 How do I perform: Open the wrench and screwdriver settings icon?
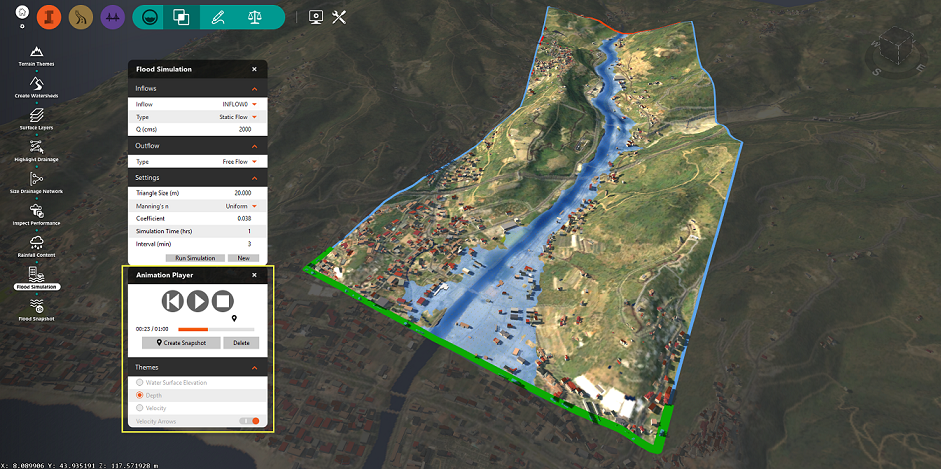pyautogui.click(x=339, y=17)
